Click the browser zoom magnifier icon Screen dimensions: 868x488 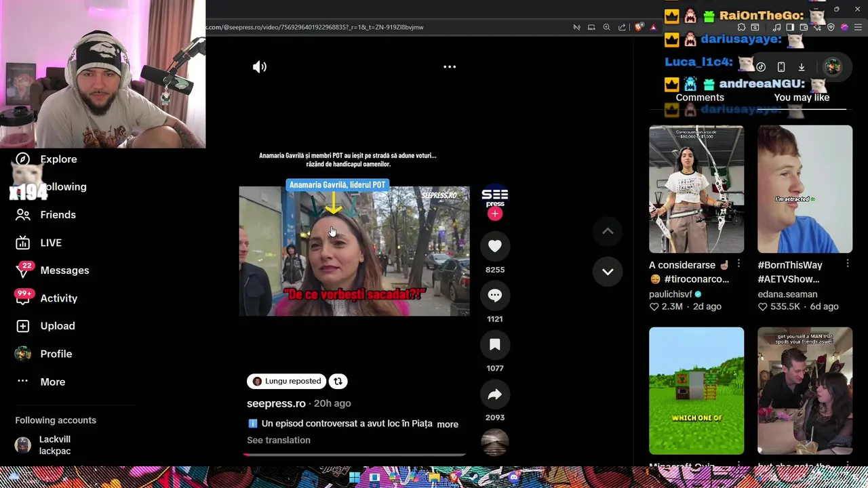click(x=606, y=27)
